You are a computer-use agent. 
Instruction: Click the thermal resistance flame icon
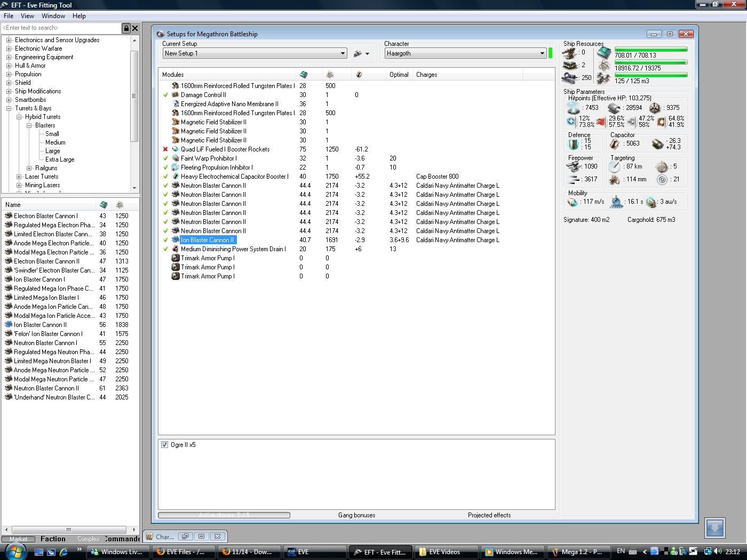[x=601, y=122]
